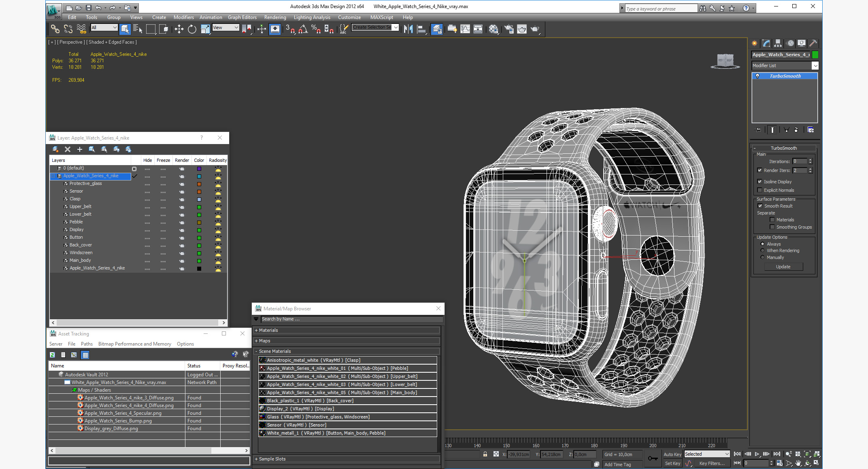Enable Separate by Materials checkbox
The width and height of the screenshot is (868, 469).
click(772, 220)
